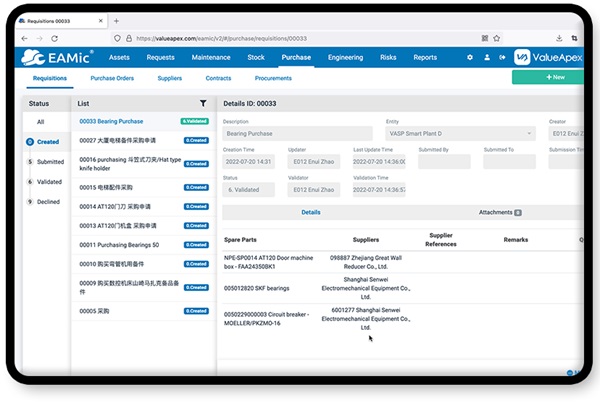Switch to the Attachments tab
600x405 pixels.
pos(499,212)
